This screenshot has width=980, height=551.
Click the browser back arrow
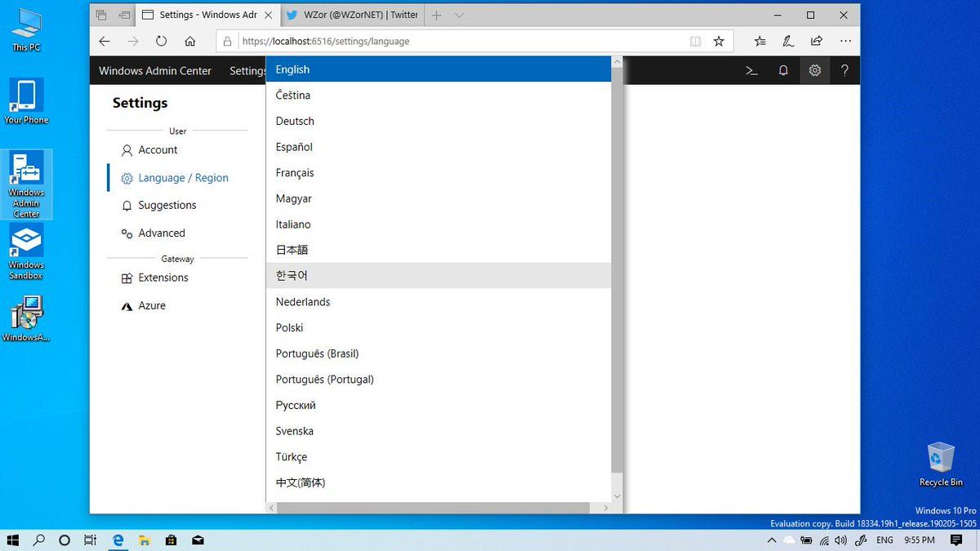click(x=104, y=41)
